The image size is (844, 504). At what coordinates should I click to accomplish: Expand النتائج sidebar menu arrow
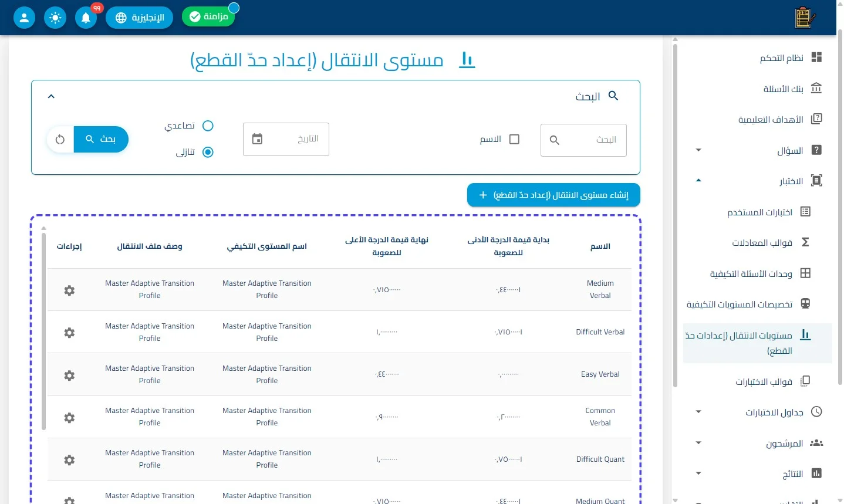coord(698,473)
